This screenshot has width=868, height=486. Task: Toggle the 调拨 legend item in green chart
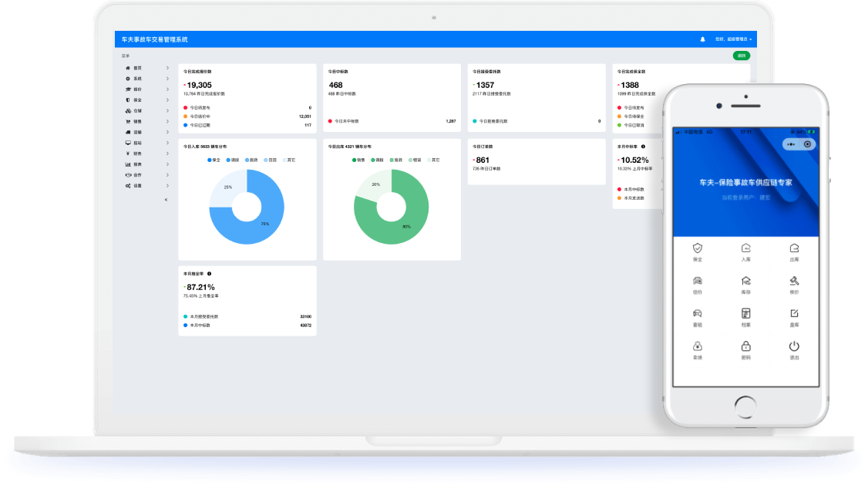[378, 160]
